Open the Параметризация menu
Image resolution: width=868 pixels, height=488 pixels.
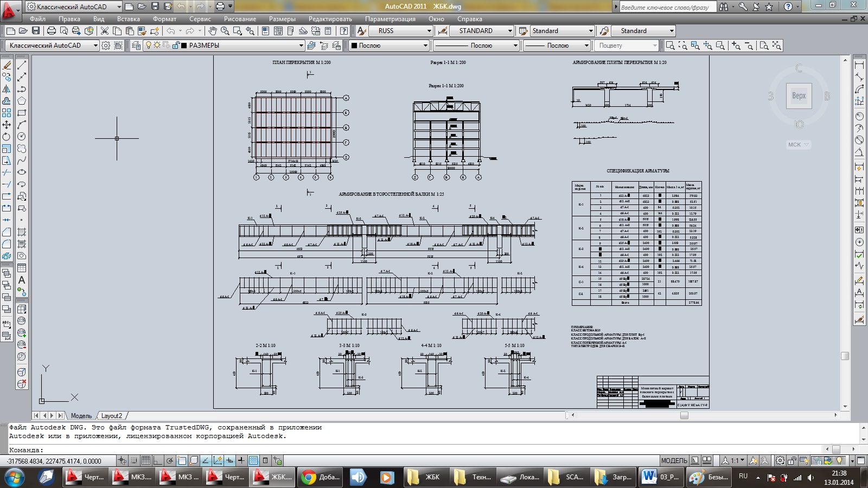(390, 19)
